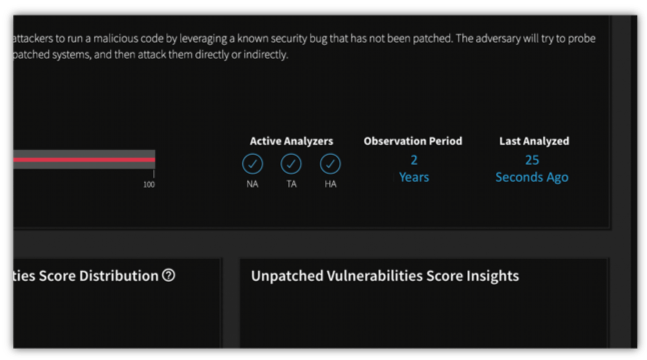647x360 pixels.
Task: Select the Observation Period value 2
Action: (414, 160)
